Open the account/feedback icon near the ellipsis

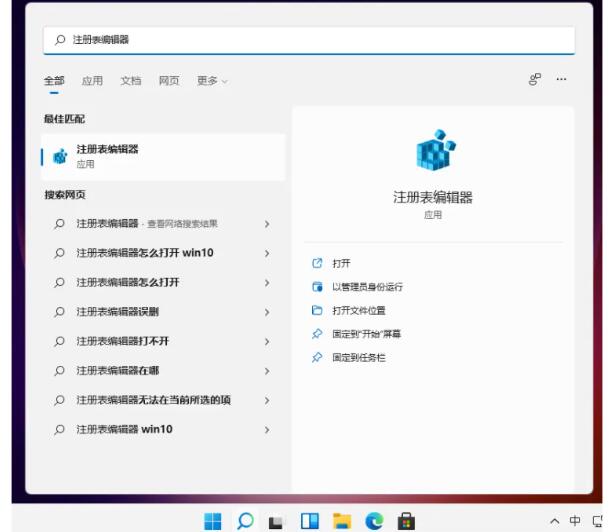[x=535, y=79]
